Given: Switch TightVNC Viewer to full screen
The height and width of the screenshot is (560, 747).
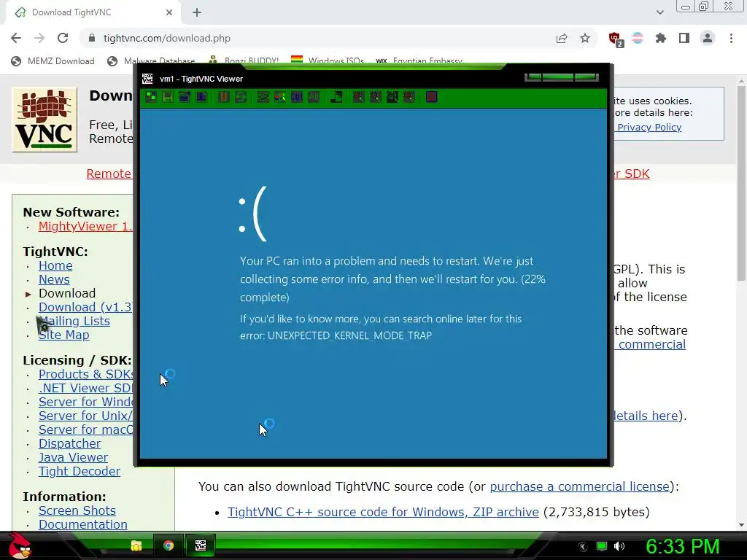Looking at the screenshot, I should click(432, 97).
